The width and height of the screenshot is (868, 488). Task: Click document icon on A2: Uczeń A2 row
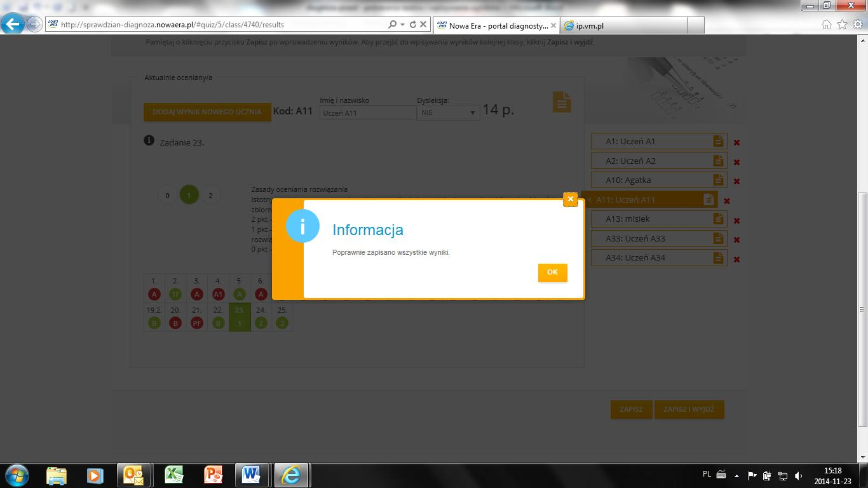click(x=718, y=161)
